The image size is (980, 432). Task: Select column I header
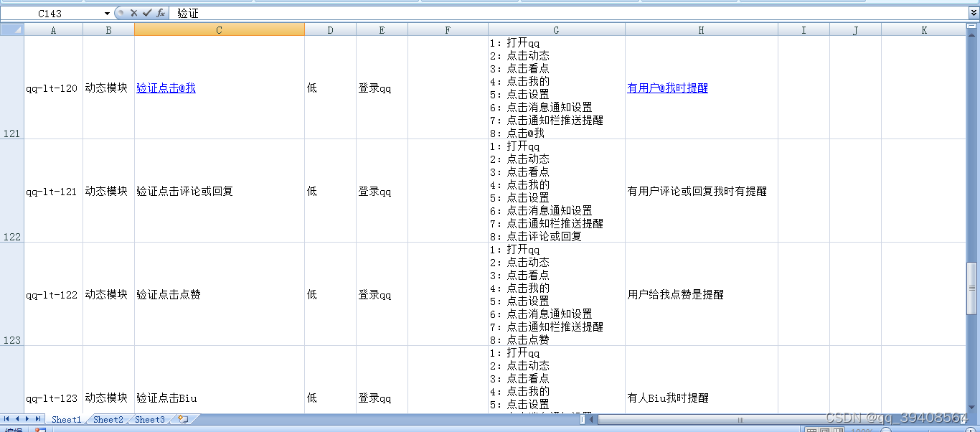click(804, 29)
